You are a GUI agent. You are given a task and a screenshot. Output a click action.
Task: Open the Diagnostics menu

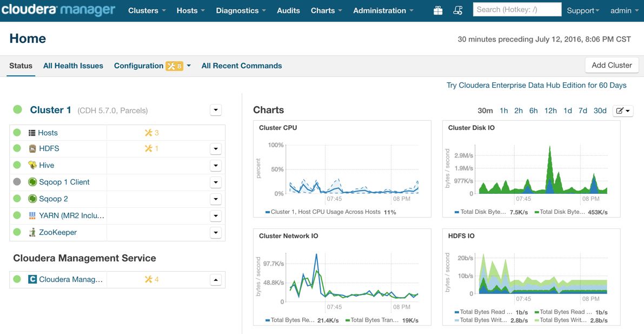click(241, 10)
